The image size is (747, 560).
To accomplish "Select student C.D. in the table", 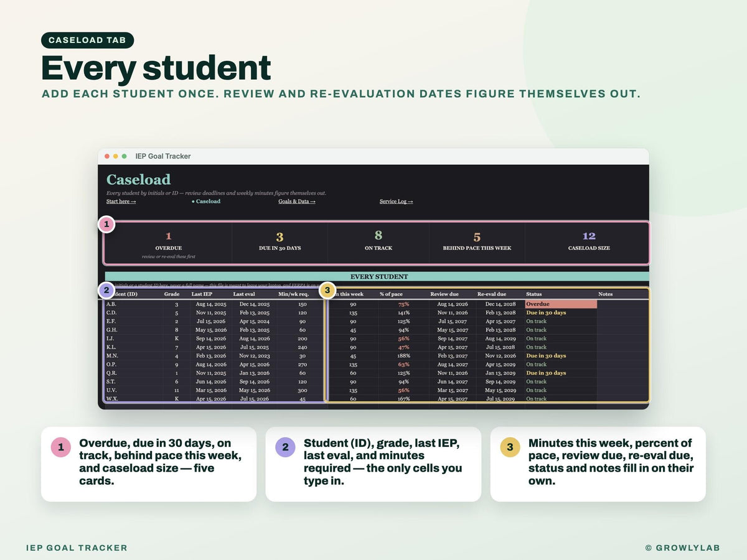I will (111, 313).
